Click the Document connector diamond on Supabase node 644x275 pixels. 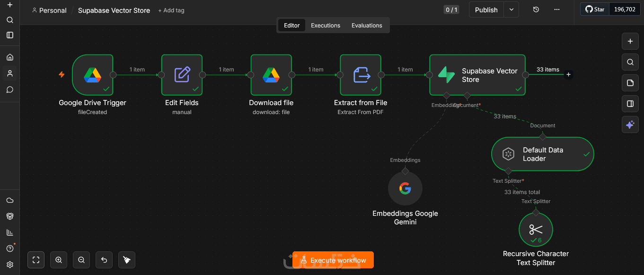[467, 95]
